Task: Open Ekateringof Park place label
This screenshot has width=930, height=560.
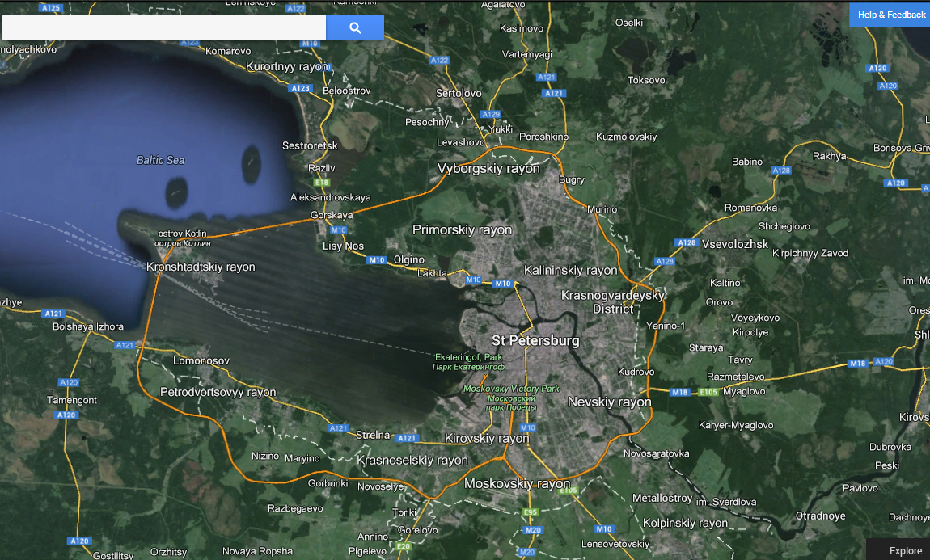Action: pos(468,362)
